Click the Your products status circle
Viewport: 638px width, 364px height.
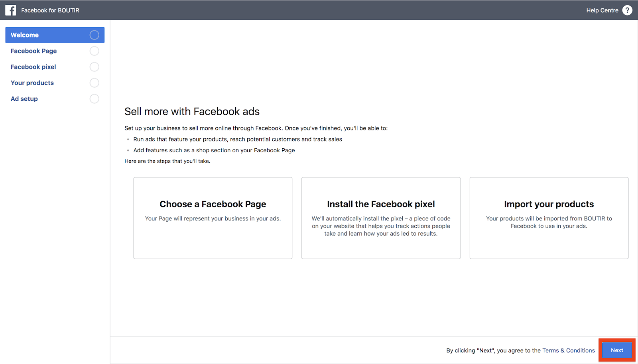click(x=95, y=83)
